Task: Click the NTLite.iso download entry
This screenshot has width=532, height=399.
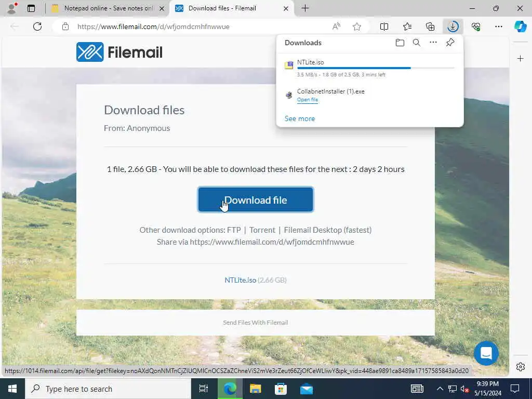Action: coord(370,68)
